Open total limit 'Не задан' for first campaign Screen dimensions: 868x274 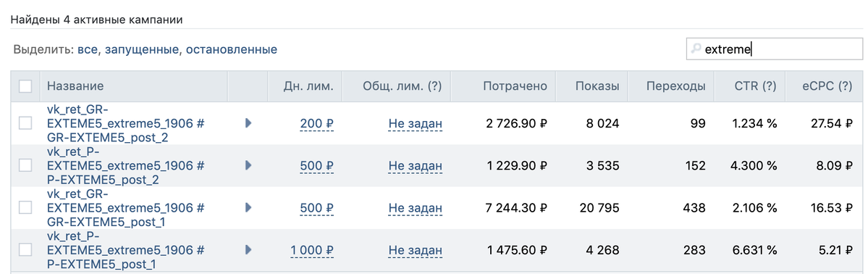point(416,123)
